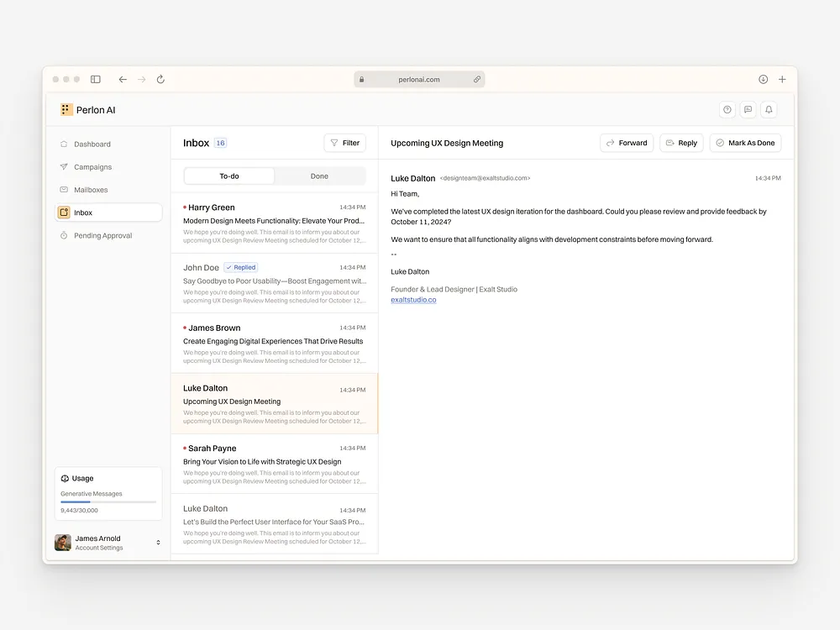The height and width of the screenshot is (630, 840).
Task: Open the help icon in the top toolbar
Action: 727,109
